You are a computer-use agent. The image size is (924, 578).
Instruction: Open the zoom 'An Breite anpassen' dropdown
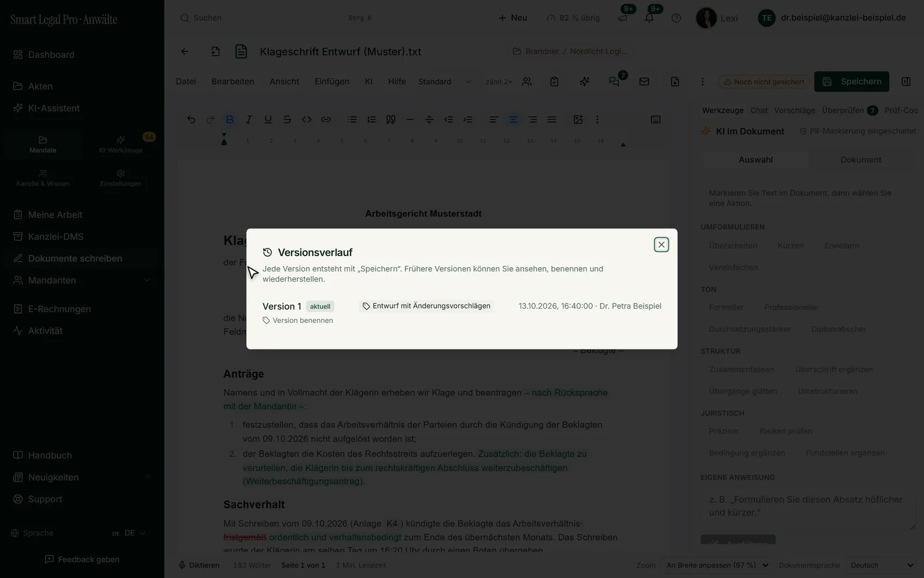tap(717, 565)
